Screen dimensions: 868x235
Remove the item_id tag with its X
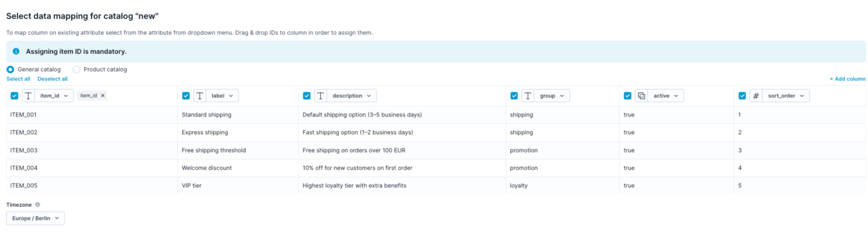pos(103,96)
